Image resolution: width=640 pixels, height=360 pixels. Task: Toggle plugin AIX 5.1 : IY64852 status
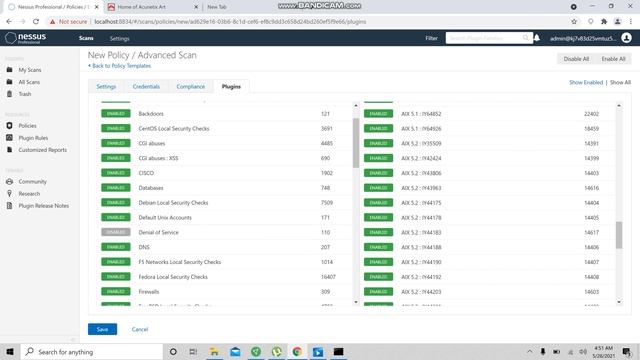pos(378,113)
